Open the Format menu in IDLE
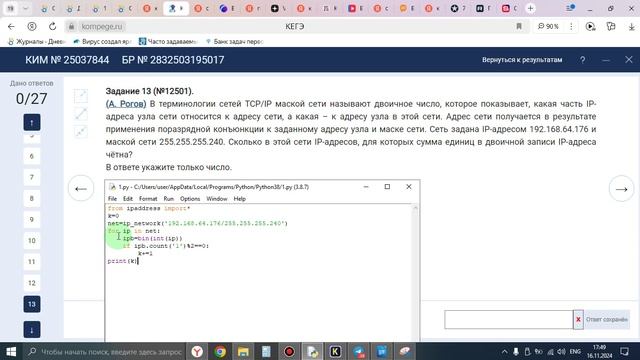This screenshot has height=360, width=640. [148, 199]
